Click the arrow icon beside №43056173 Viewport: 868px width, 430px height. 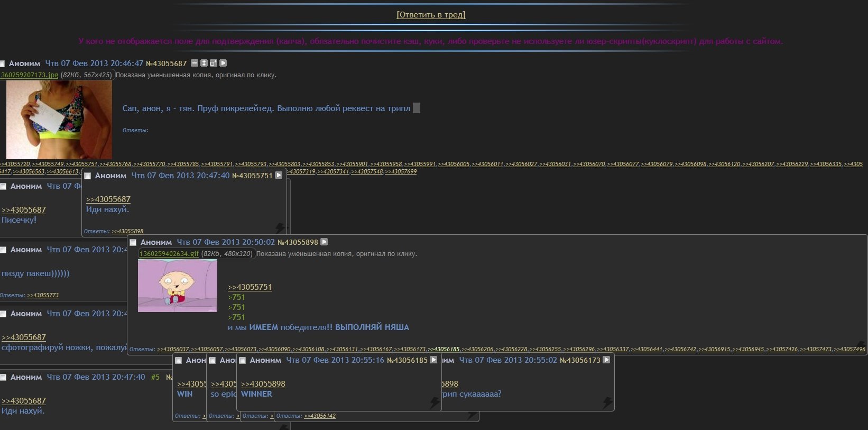606,360
